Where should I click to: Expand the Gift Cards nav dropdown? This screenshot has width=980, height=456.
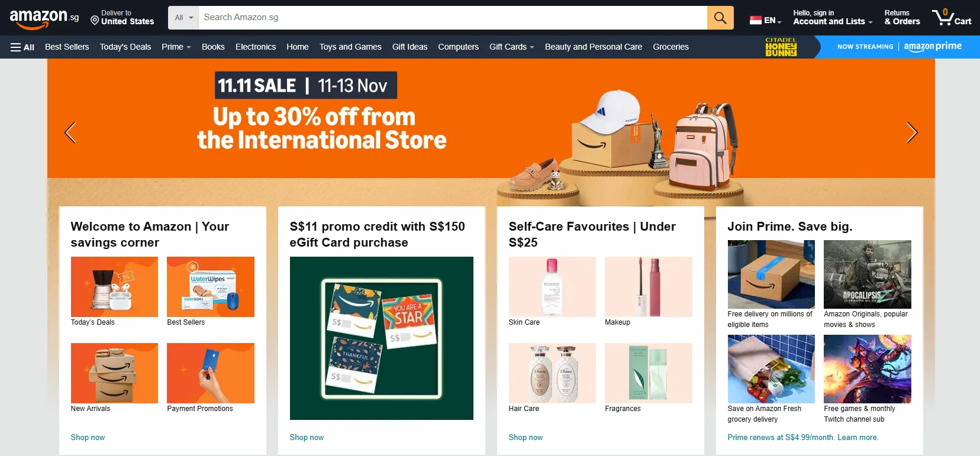tap(511, 47)
